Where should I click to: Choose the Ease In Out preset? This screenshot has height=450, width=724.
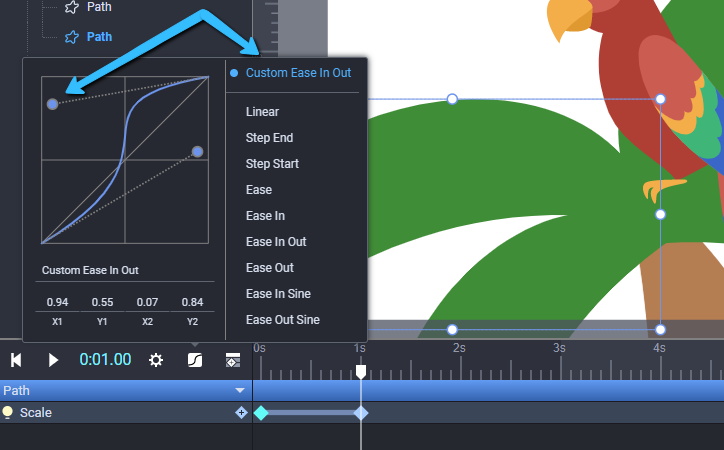(x=276, y=241)
